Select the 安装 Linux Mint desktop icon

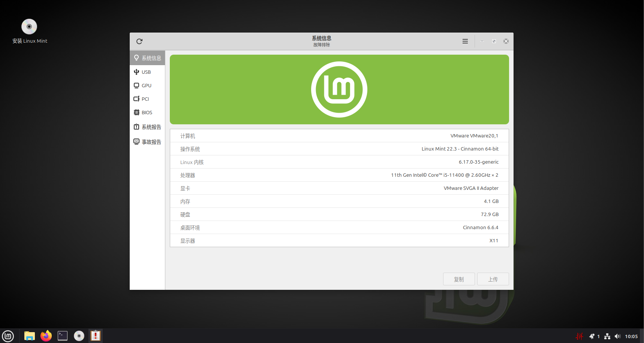point(30,31)
